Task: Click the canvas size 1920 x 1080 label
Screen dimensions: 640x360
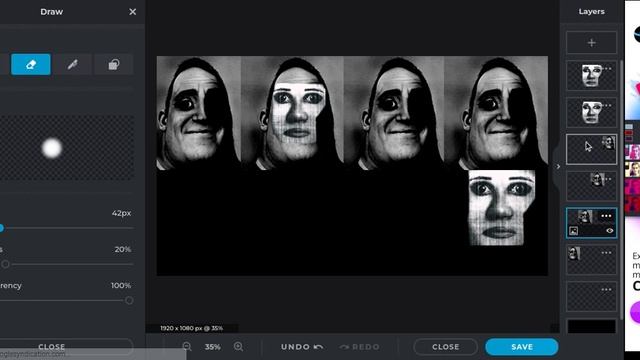Action: pos(191,328)
